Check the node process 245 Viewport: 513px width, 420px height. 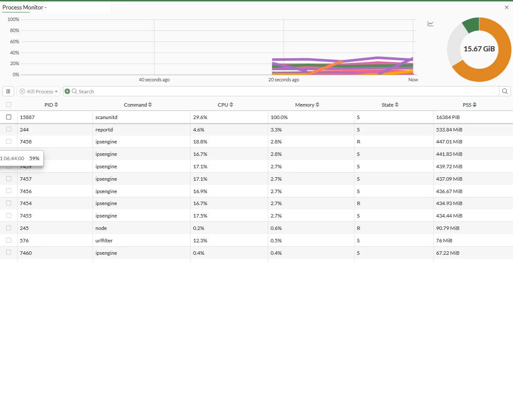coord(9,228)
